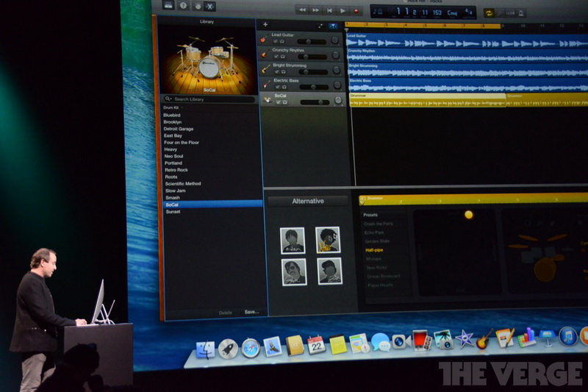Screen dimensions: 588x392
Task: Go to the beginning of the project
Action: (x=329, y=10)
